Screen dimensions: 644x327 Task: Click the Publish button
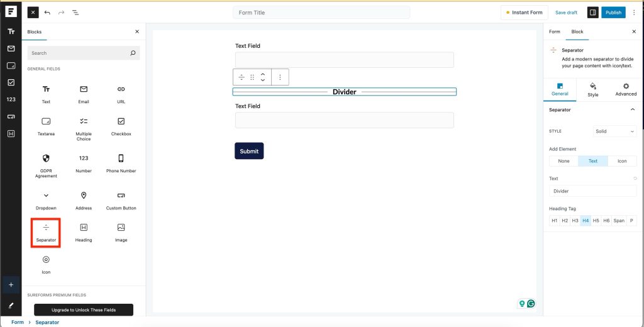click(613, 13)
